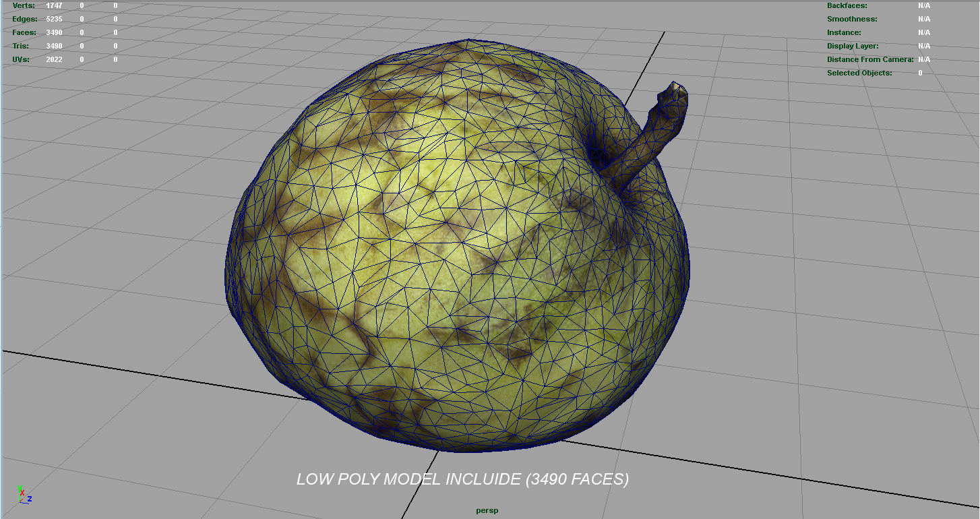Click the edge count value 5235
This screenshot has height=519, width=980.
[x=54, y=19]
